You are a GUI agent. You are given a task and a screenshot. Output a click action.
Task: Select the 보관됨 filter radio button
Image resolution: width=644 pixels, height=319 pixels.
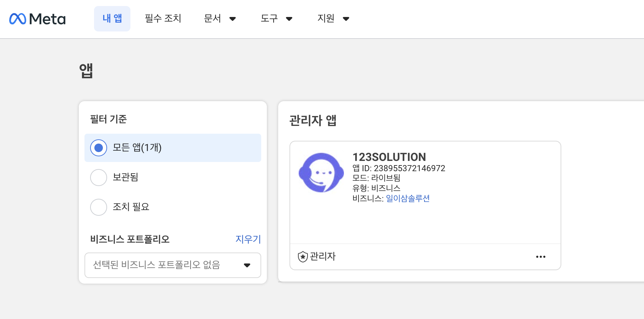click(x=99, y=178)
